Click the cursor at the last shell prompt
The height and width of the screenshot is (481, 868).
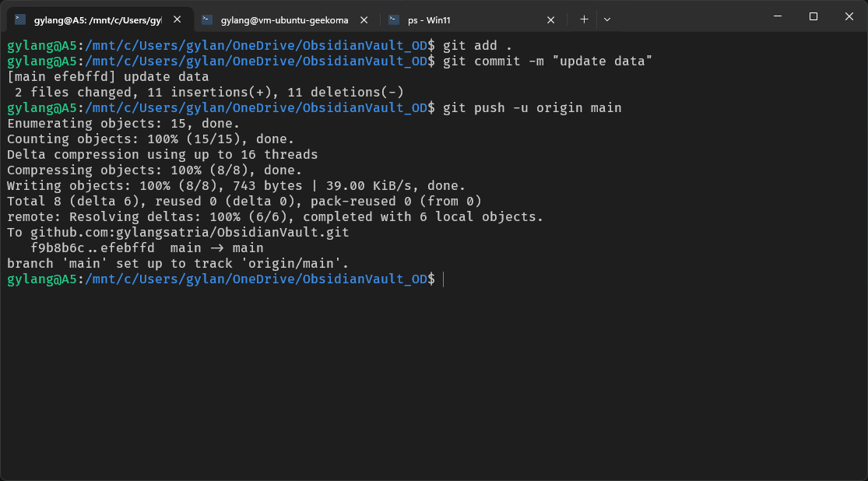(x=443, y=279)
